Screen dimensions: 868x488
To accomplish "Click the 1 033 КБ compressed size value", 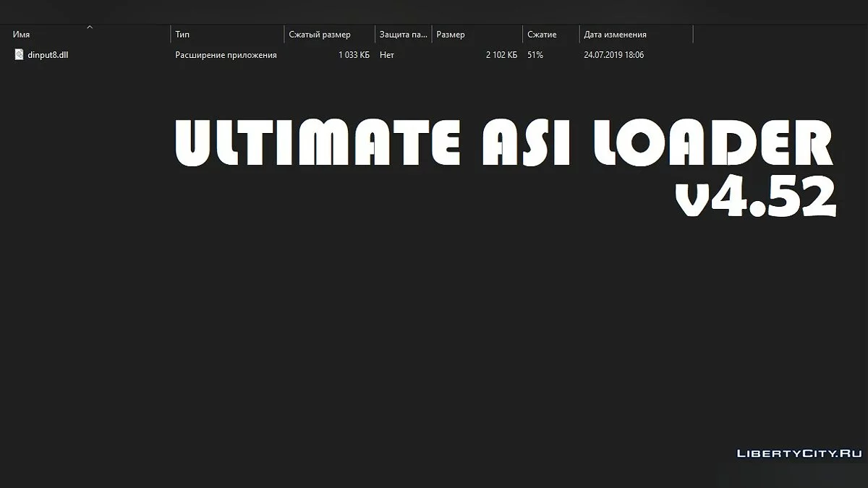I will (354, 55).
